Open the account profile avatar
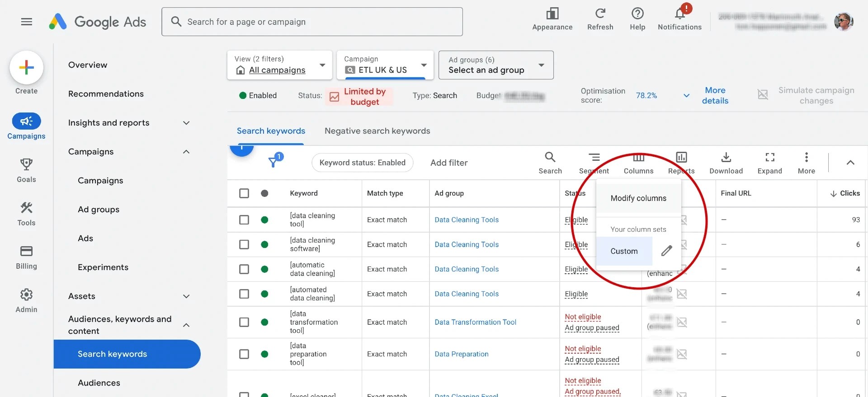868x397 pixels. (x=844, y=21)
